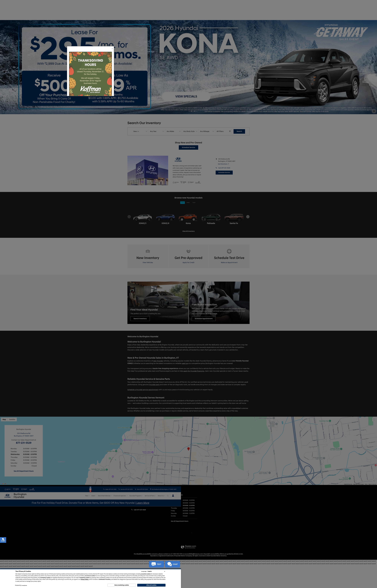The height and width of the screenshot is (588, 377).
Task: Click the All Filters sliders icon
Action: [x=230, y=131]
